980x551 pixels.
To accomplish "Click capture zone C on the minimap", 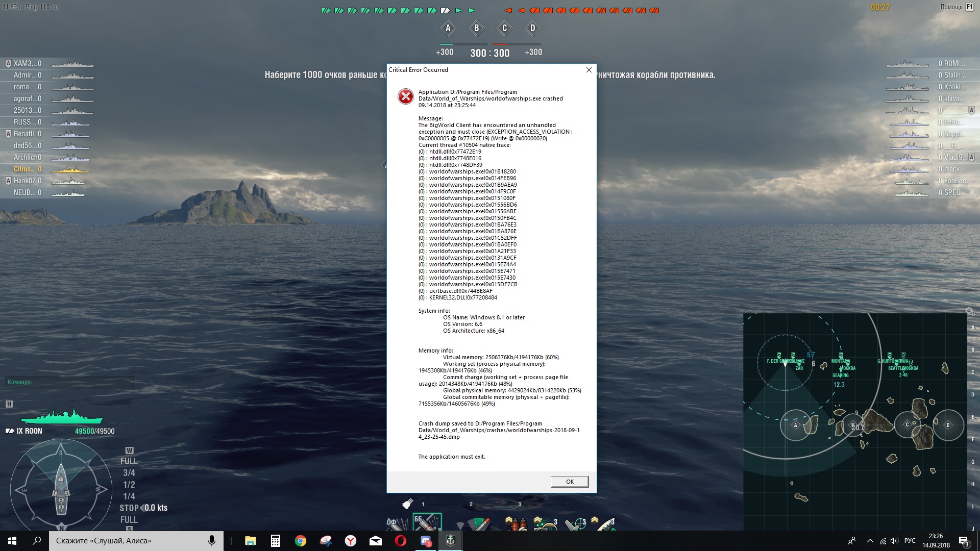I will pos(907,424).
